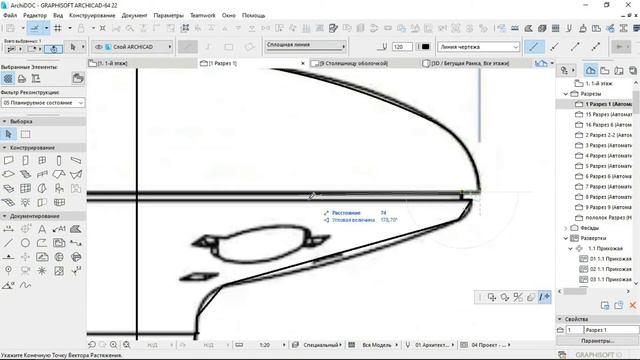
Task: Click the zoom-in magnifier in bottom bar
Action: pos(113,345)
